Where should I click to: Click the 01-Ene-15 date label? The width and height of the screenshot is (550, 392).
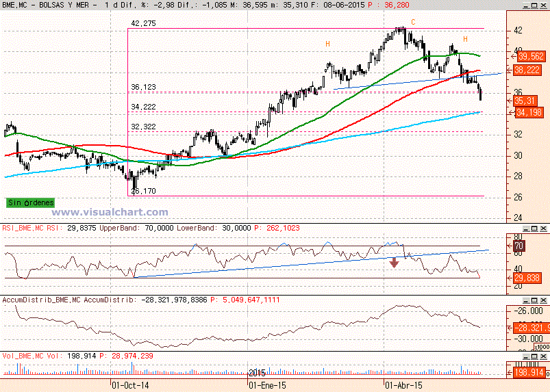[267, 385]
